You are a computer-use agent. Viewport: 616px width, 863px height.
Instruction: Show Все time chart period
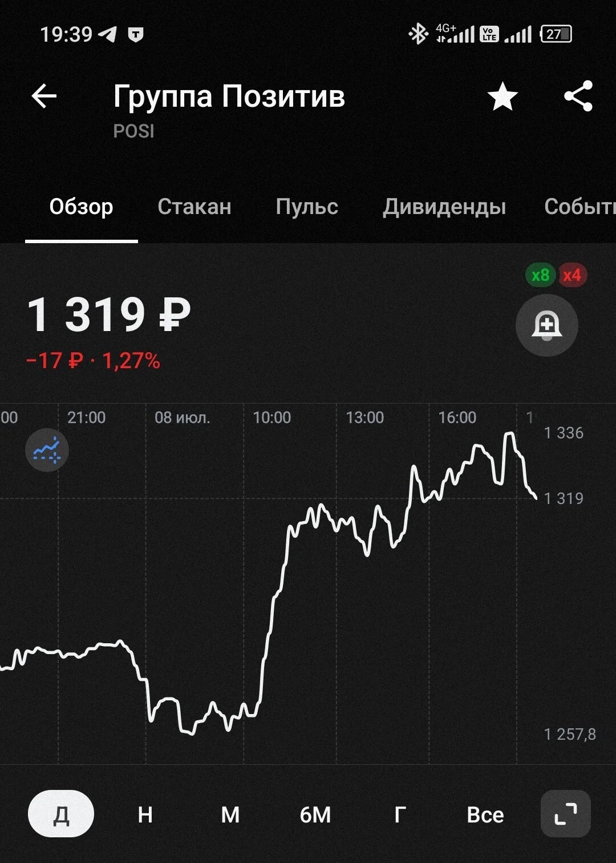tap(485, 814)
